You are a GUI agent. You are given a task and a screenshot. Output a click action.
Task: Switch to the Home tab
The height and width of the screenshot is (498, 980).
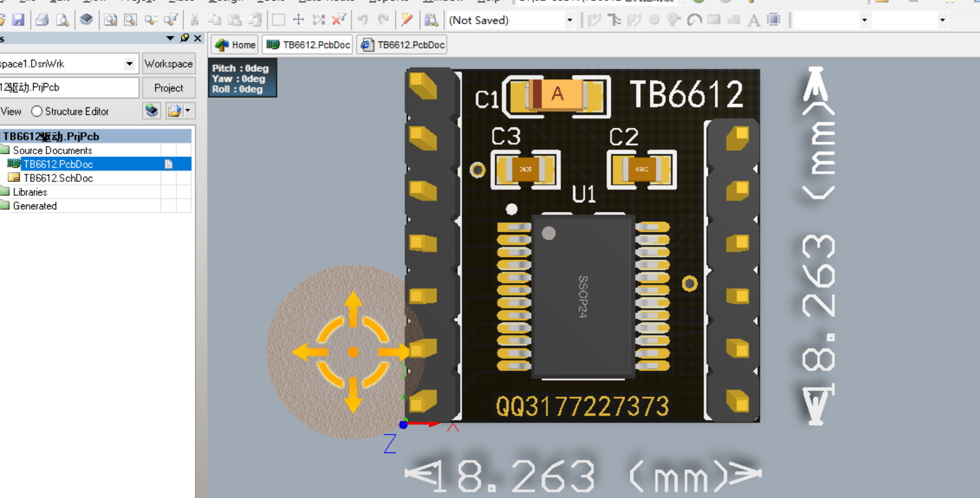[x=235, y=44]
